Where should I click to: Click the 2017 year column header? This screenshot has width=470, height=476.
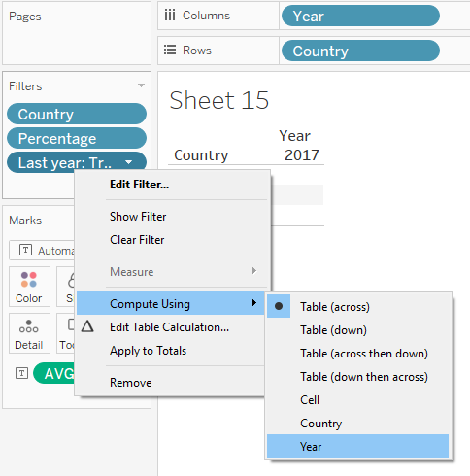pos(302,155)
